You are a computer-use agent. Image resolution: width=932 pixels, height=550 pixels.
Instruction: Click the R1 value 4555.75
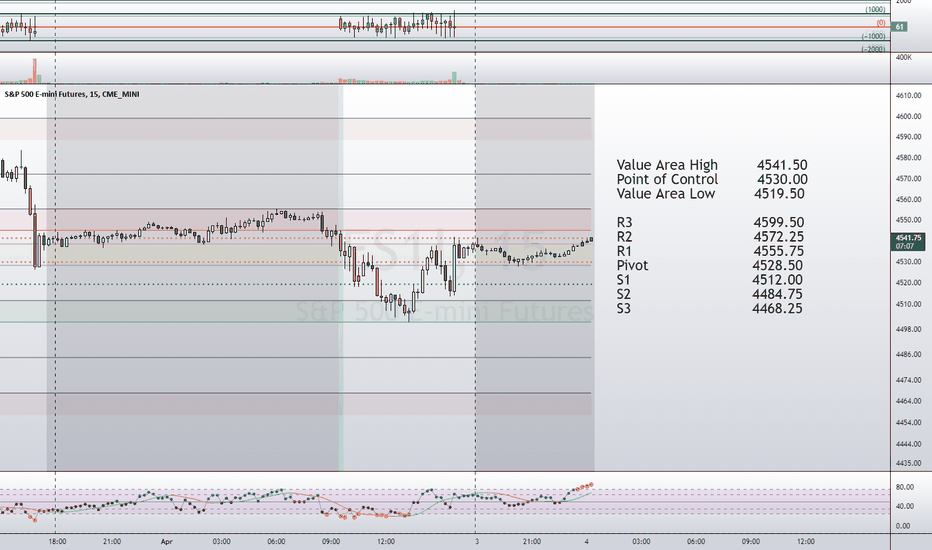tap(778, 251)
